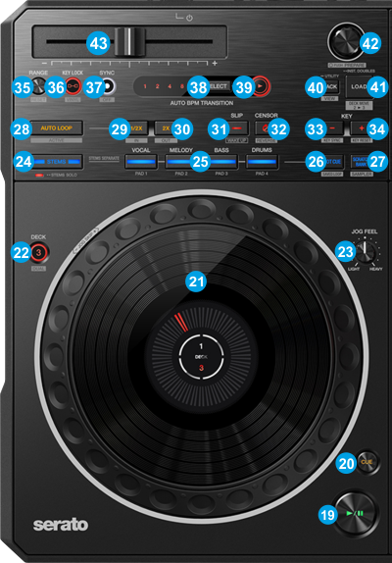
Task: Toggle the SLIP button
Action: coord(237,128)
